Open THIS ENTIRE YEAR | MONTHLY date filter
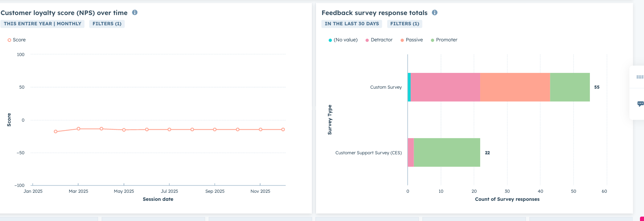The image size is (644, 221). [42, 24]
